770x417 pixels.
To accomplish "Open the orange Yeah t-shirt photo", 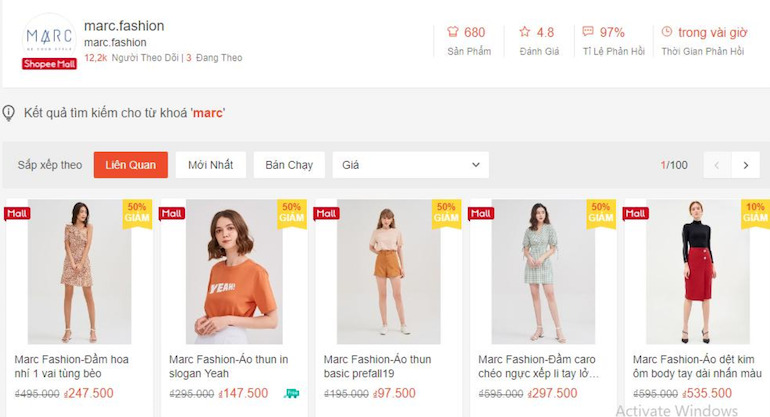I will 234,272.
